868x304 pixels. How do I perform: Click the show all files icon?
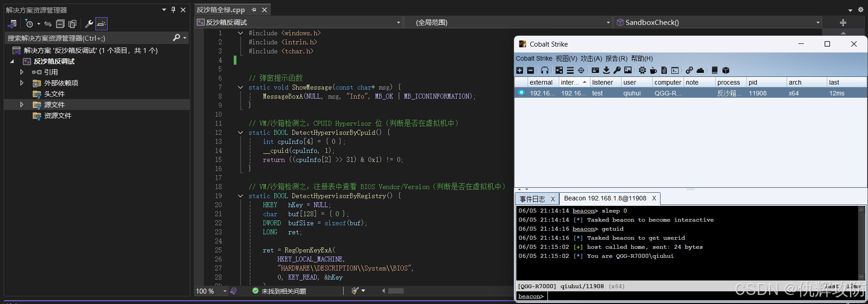click(72, 24)
